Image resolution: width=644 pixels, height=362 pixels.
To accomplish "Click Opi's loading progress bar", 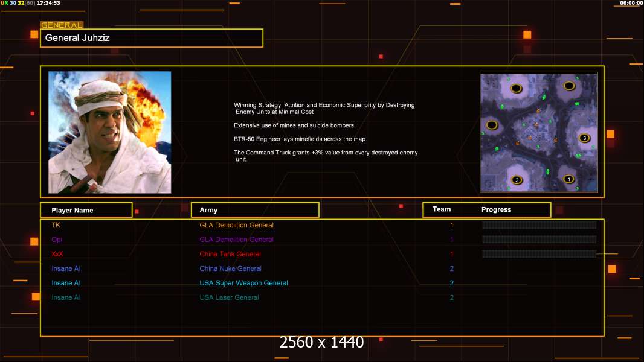I will click(539, 240).
